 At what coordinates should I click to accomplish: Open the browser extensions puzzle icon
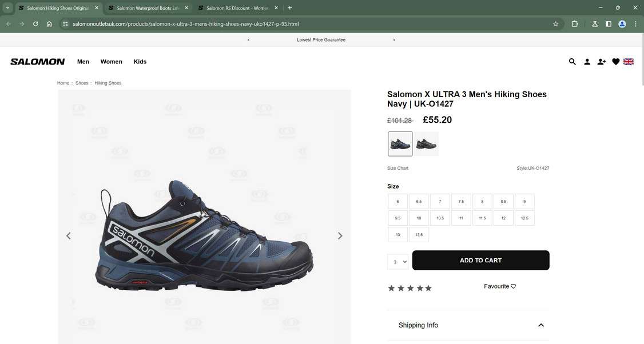coord(575,24)
